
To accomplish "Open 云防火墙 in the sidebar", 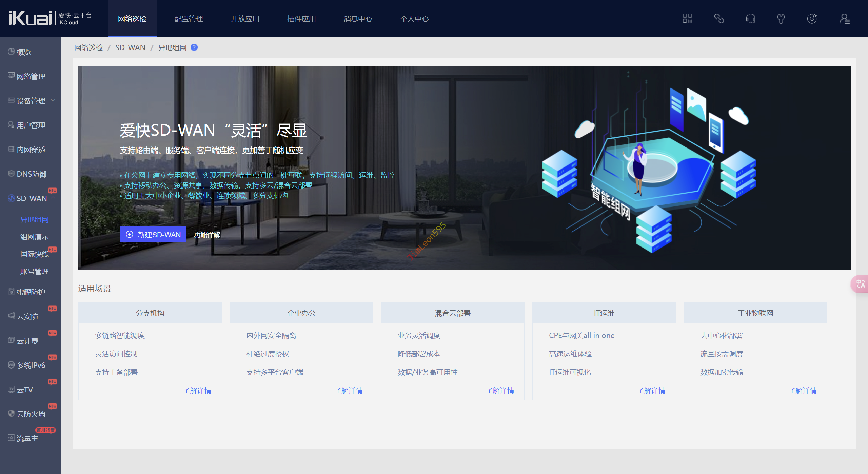I will pyautogui.click(x=31, y=414).
